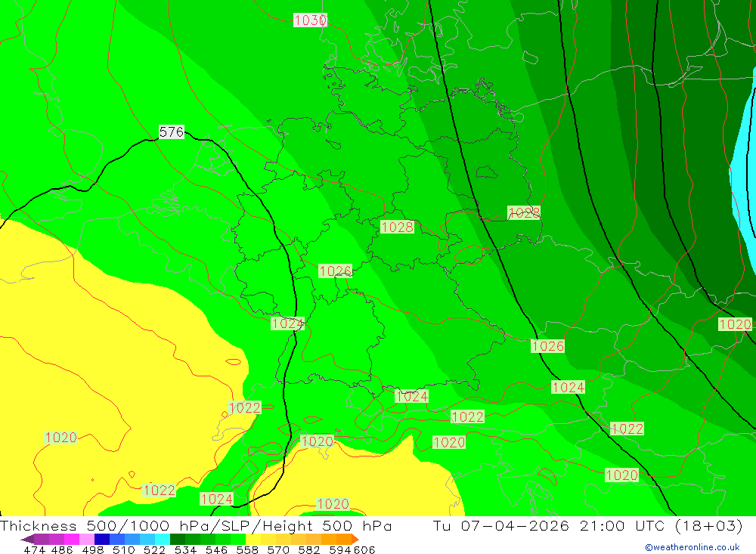Click the purple left arrow of legend
Viewport: 756px width, 554px height.
26,539
